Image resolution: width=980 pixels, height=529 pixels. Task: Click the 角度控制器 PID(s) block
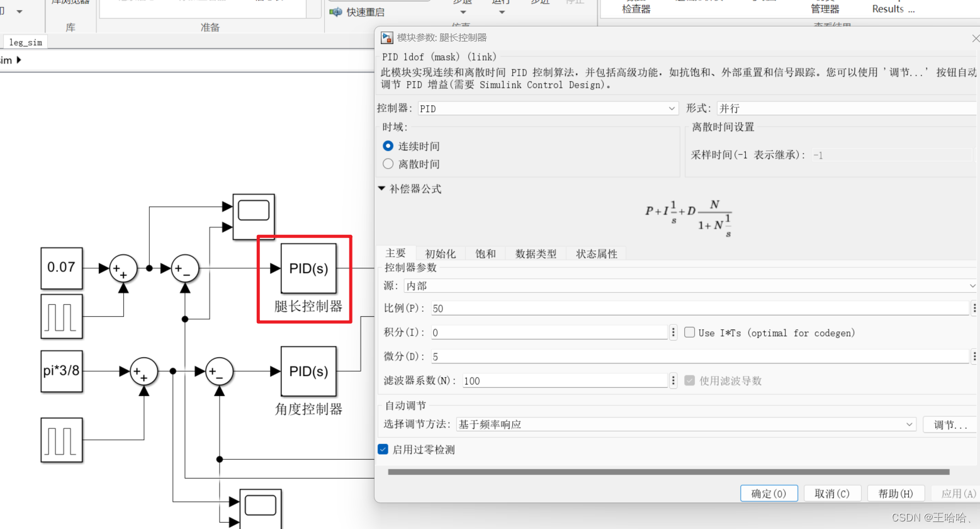[x=308, y=372]
